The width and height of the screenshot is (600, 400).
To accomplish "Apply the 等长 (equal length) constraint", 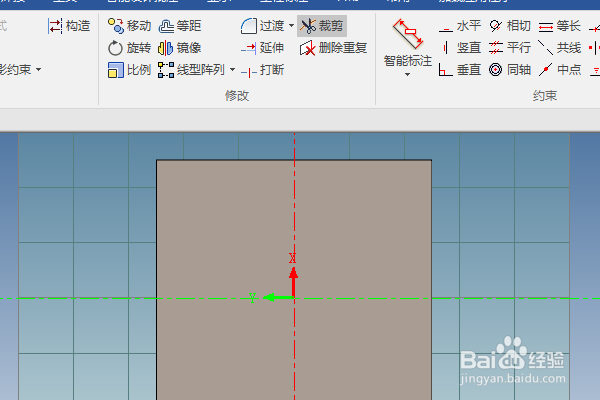I will [x=560, y=26].
